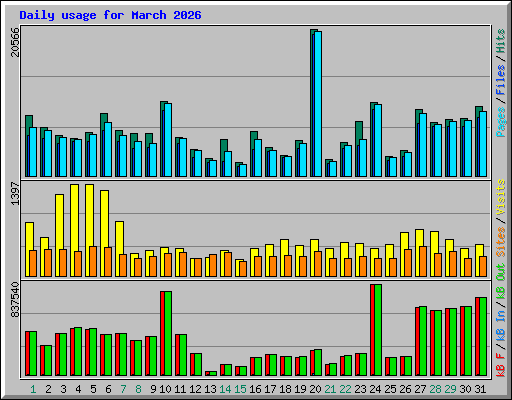Image resolution: width=512 pixels, height=400 pixels.
Task: Click the day 15 axis label
Action: click(x=240, y=389)
